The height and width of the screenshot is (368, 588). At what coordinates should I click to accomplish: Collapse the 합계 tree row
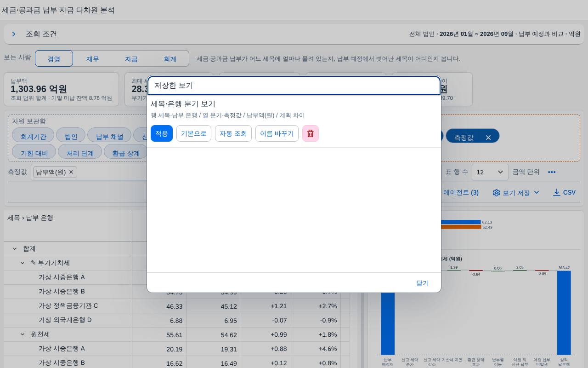(x=15, y=249)
